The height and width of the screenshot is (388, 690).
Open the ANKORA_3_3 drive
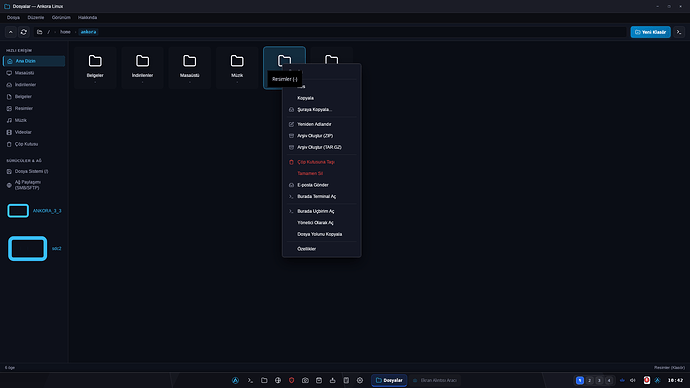[x=34, y=211]
